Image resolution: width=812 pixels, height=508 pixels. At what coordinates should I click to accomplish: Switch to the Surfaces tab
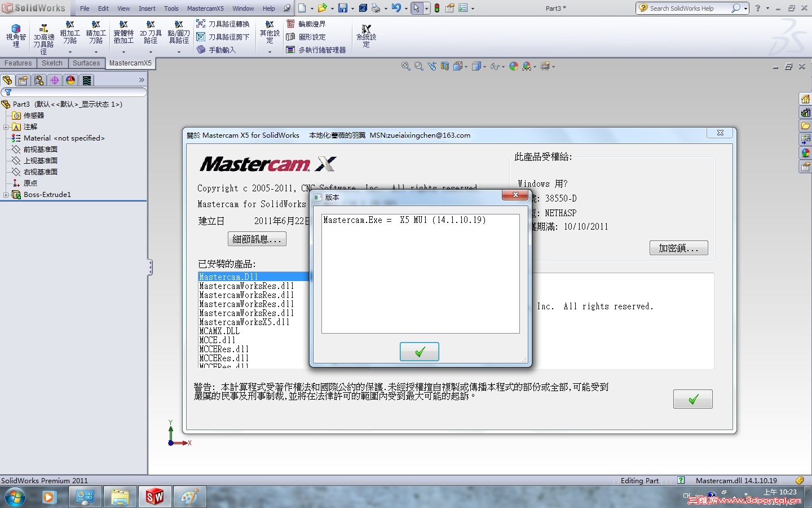pyautogui.click(x=86, y=63)
